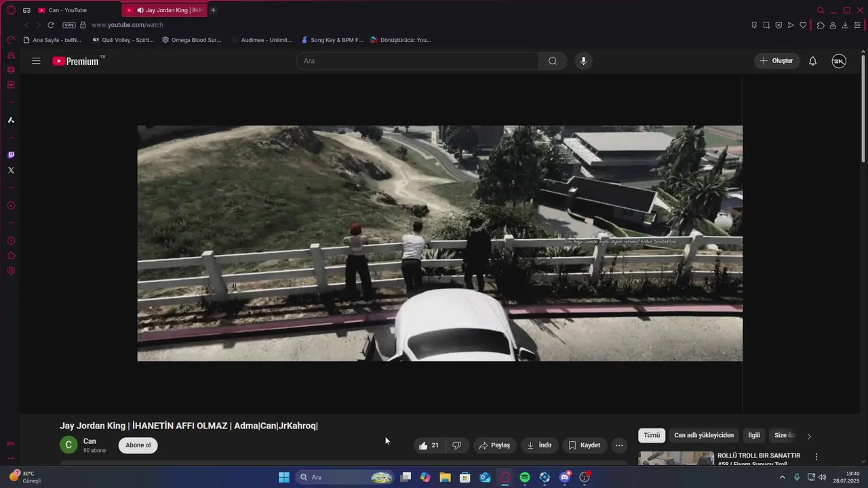Open the profile/account icon in the toolbar
The image size is (868, 488).
click(x=833, y=25)
